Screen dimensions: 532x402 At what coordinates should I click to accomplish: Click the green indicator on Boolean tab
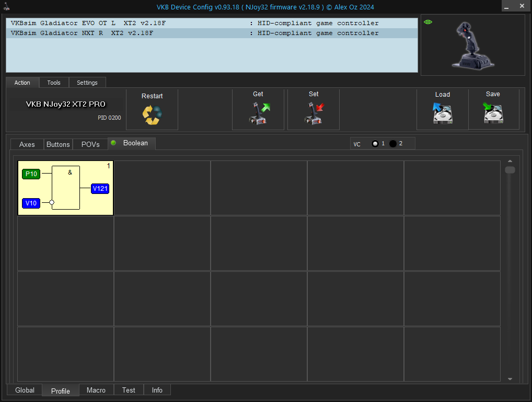113,143
